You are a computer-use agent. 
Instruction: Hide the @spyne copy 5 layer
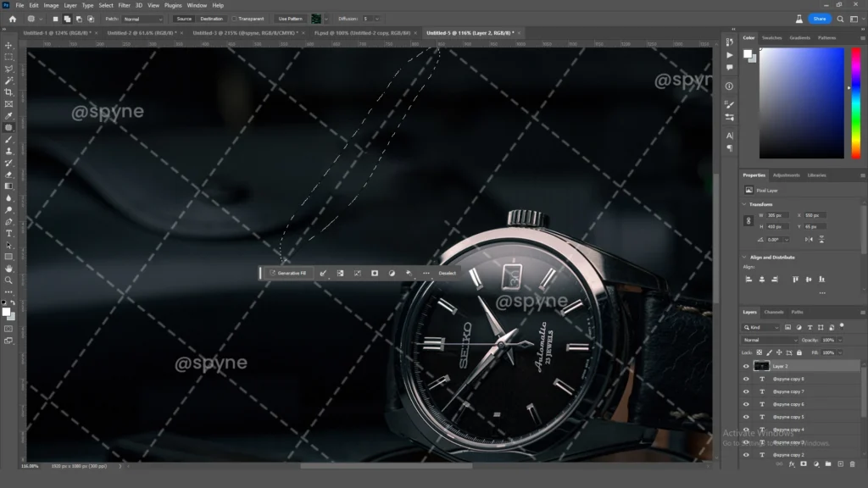click(746, 417)
